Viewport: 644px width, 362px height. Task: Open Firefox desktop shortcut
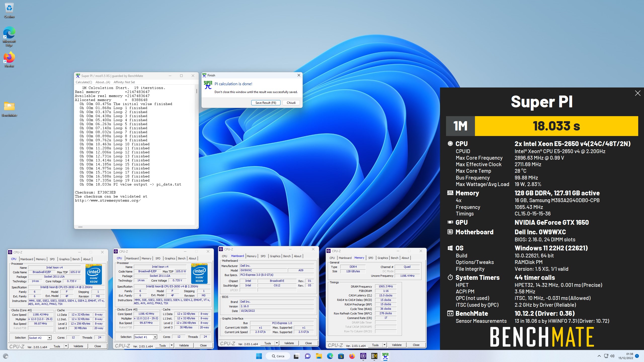click(9, 60)
